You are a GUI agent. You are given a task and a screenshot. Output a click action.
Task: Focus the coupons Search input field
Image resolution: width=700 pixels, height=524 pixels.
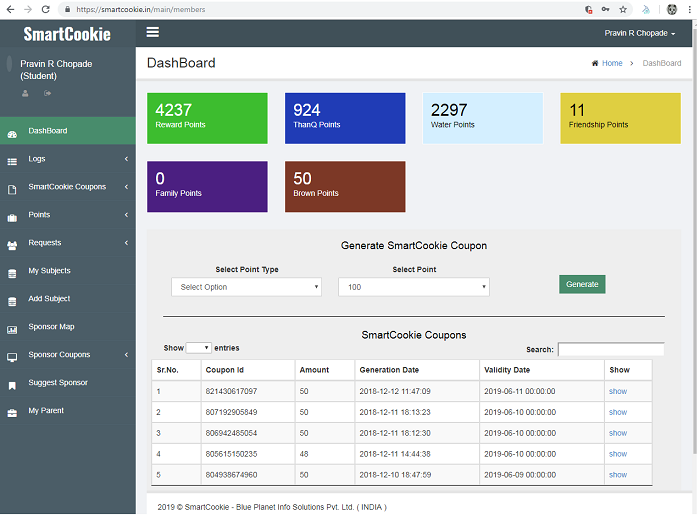(x=610, y=350)
